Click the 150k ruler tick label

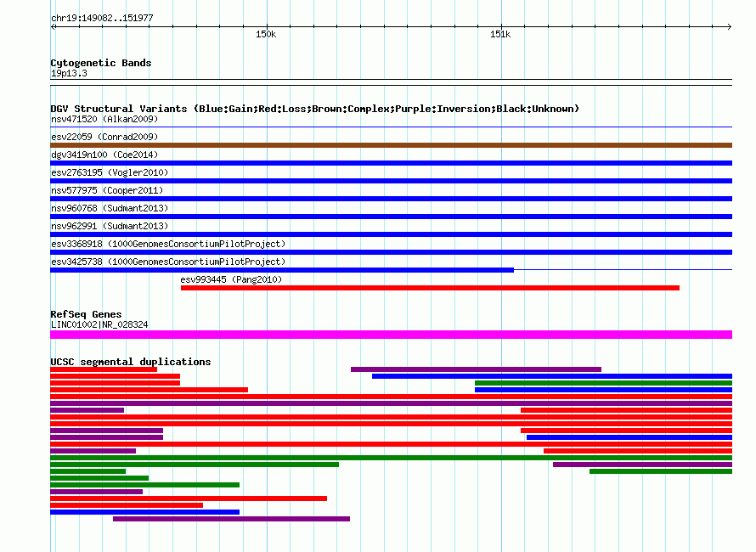(x=266, y=34)
